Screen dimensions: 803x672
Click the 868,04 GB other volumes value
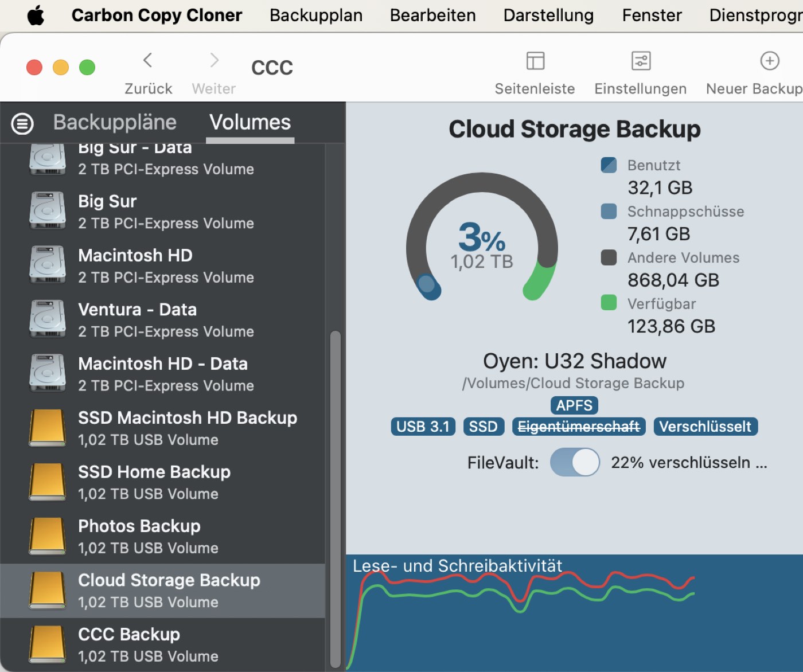click(673, 280)
